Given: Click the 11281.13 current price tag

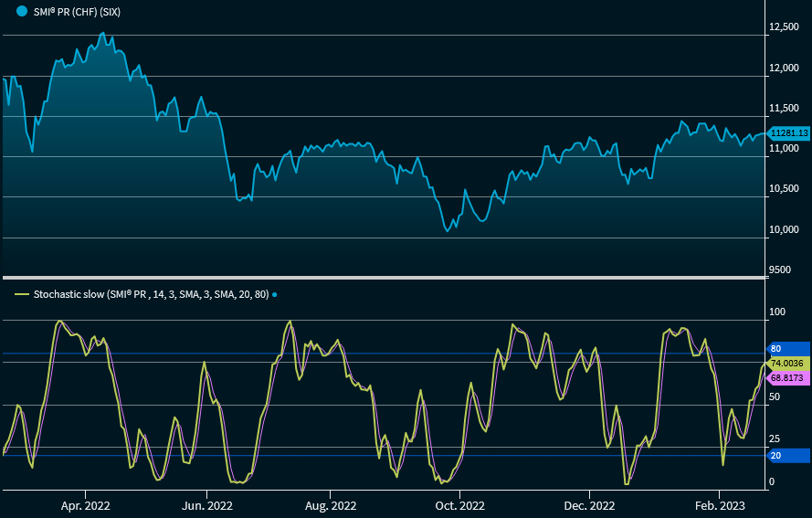Looking at the screenshot, I should (789, 133).
